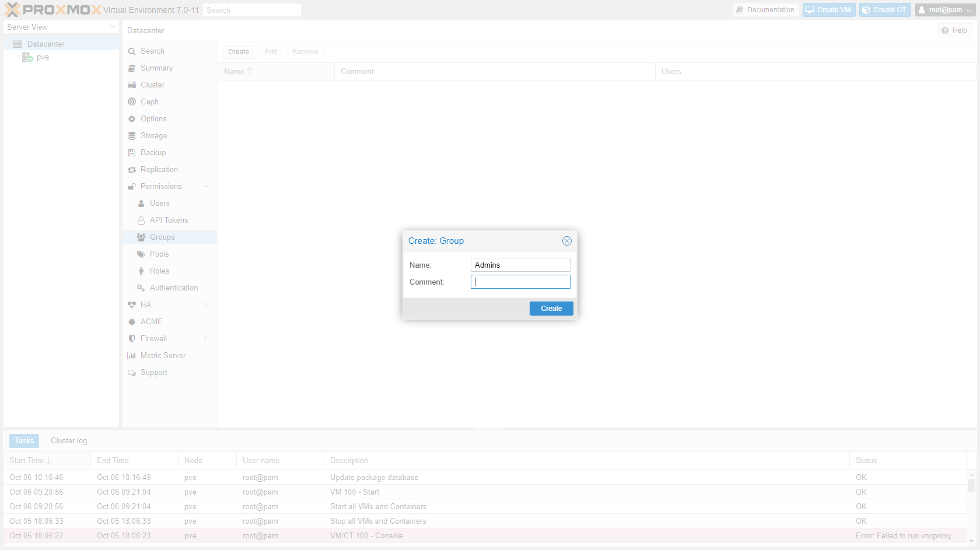Image resolution: width=980 pixels, height=550 pixels.
Task: Click the Summary book icon
Action: 132,68
